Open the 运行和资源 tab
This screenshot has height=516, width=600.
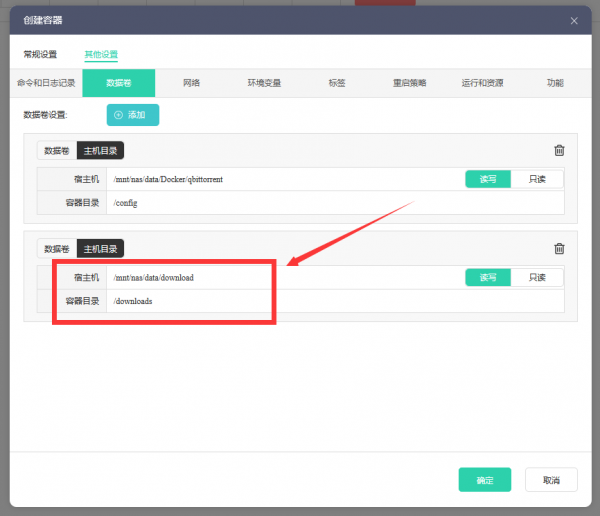tap(482, 83)
